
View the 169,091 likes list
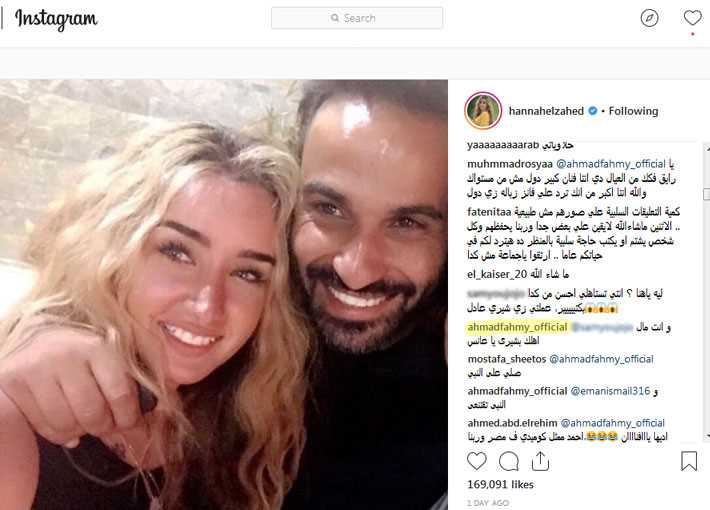tap(500, 485)
